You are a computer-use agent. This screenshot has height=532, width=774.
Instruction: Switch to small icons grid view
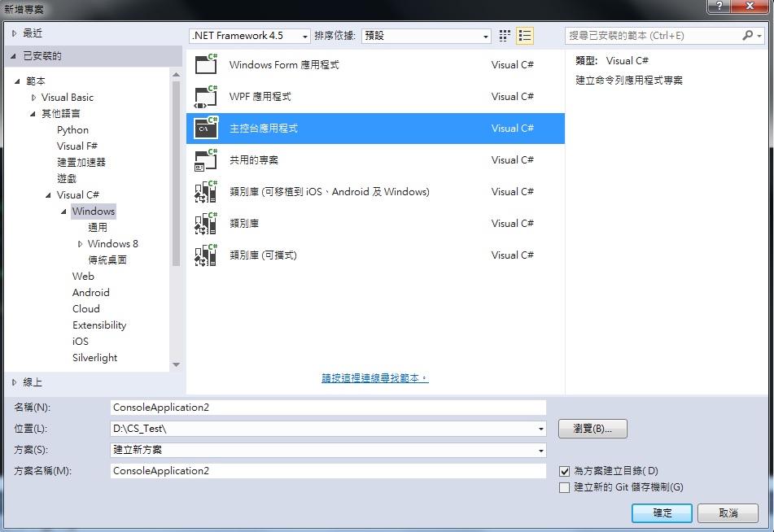pos(505,36)
